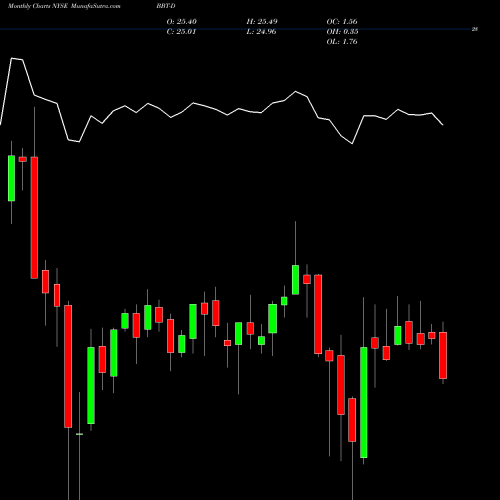Screen dimensions: 500x500
Task: Select the close price value 'C: 25.01'
Action: pyautogui.click(x=181, y=32)
